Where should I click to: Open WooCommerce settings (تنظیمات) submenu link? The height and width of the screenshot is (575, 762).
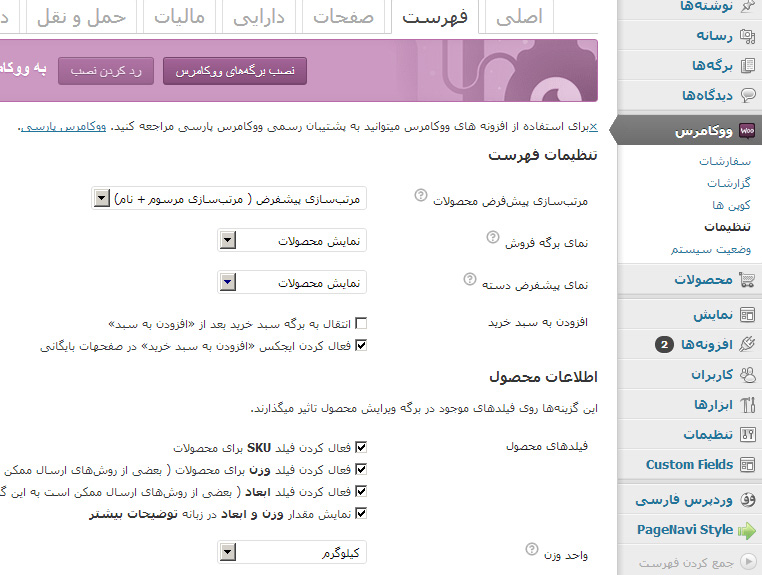click(727, 227)
